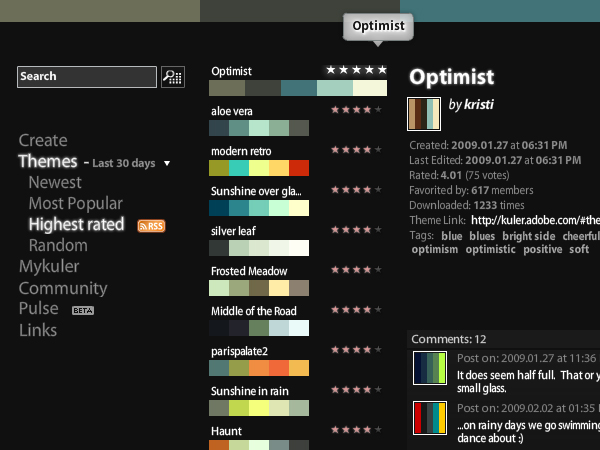The image size is (600, 450).
Task: Expand the Last 30 days time filter
Action: click(167, 163)
